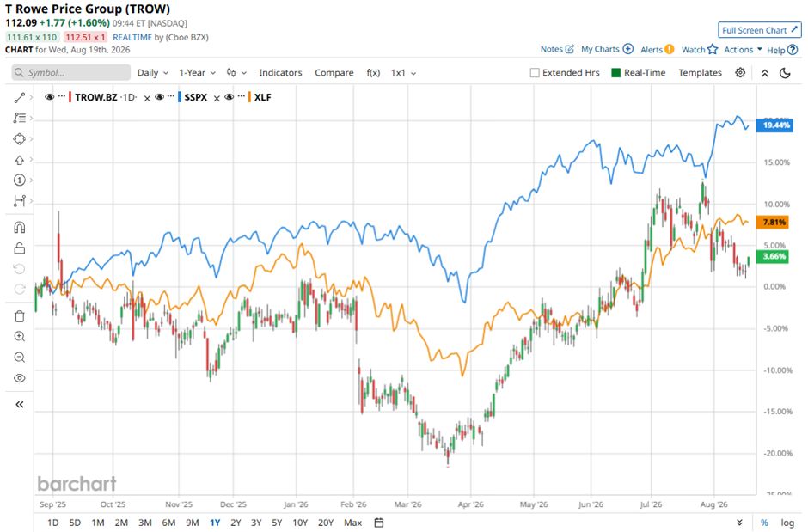Screen dimensions: 808x532
Task: Click the 19.44% SPX value label
Action: [x=774, y=125]
